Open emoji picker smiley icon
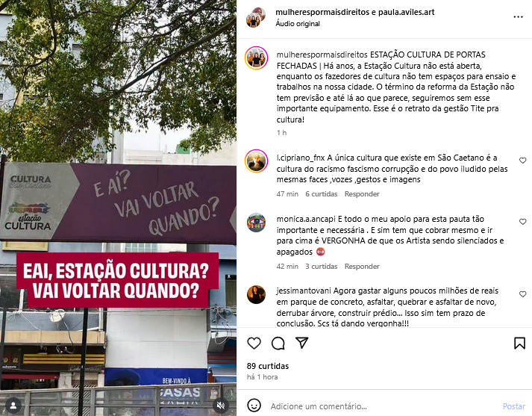Viewport: 532px width, 416px height. [254, 406]
